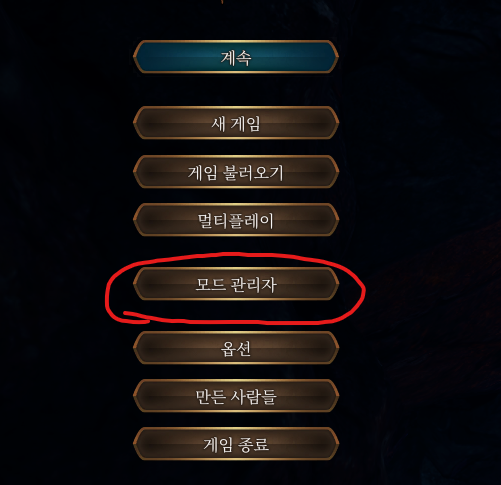Viewport: 501px width, 485px height.
Task: Select the highlighted Continue (계속) entry
Action: (236, 57)
